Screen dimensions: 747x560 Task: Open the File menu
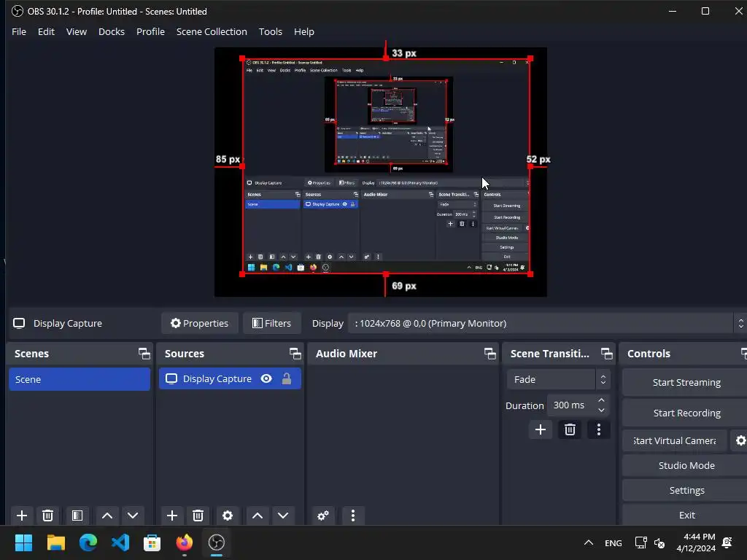pyautogui.click(x=19, y=31)
